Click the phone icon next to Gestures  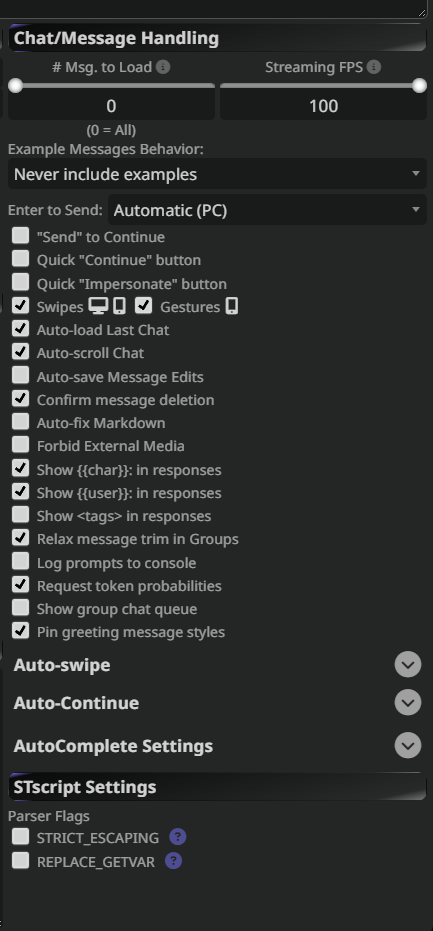coord(232,306)
